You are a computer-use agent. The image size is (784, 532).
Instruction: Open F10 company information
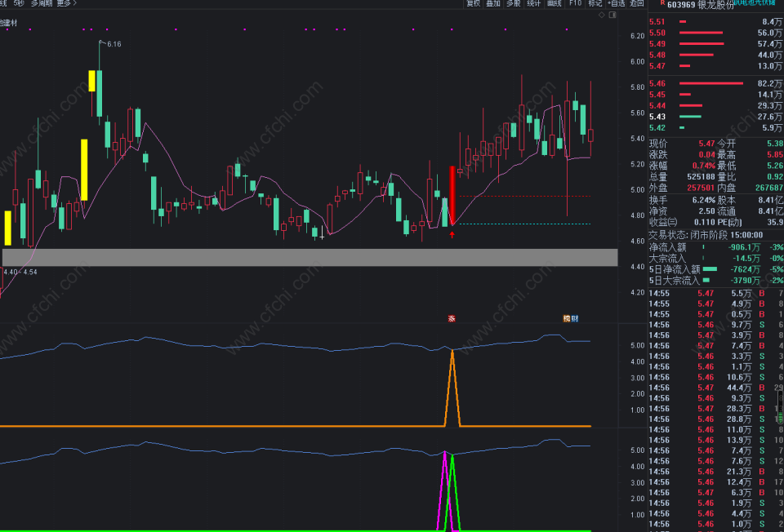pyautogui.click(x=575, y=3)
